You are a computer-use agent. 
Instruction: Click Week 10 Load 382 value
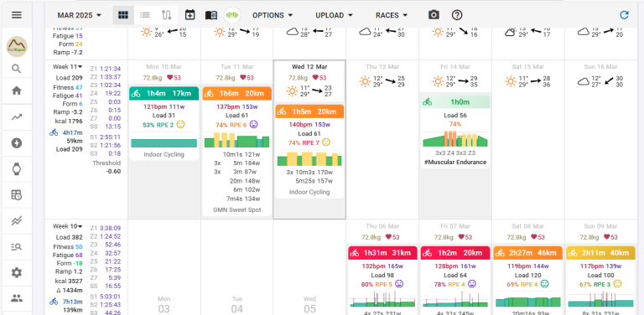(69, 237)
